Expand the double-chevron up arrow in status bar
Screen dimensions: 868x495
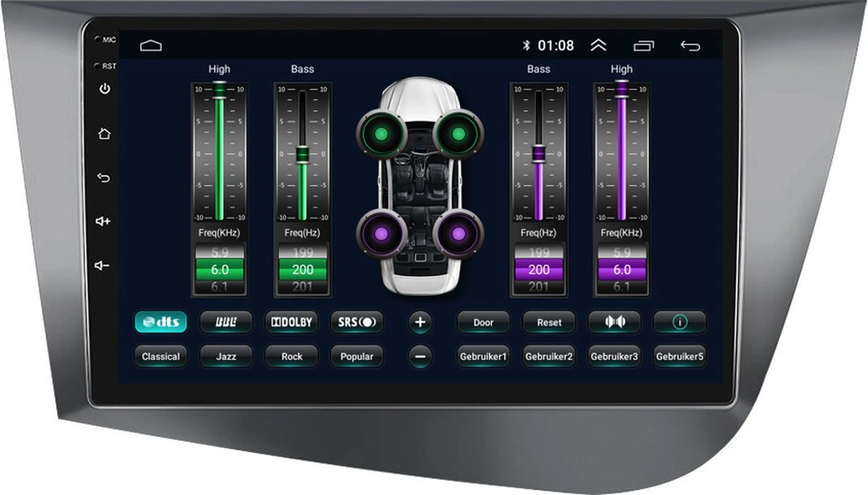click(598, 46)
